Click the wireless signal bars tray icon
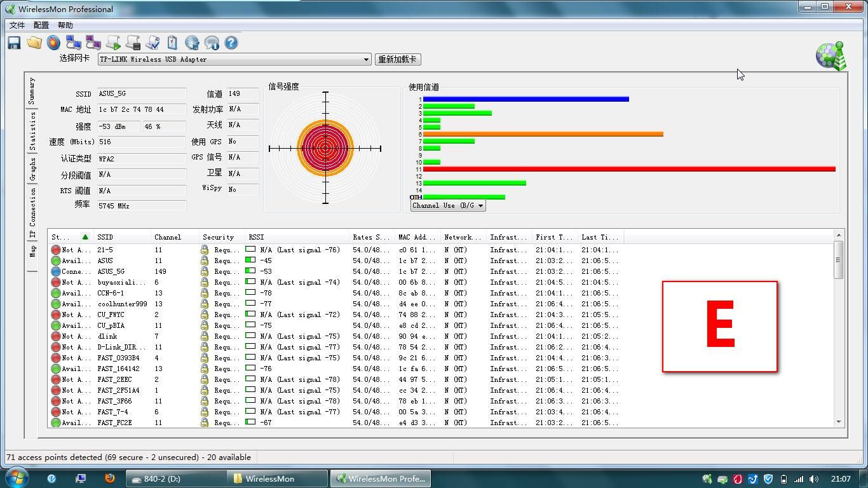 pos(799,479)
